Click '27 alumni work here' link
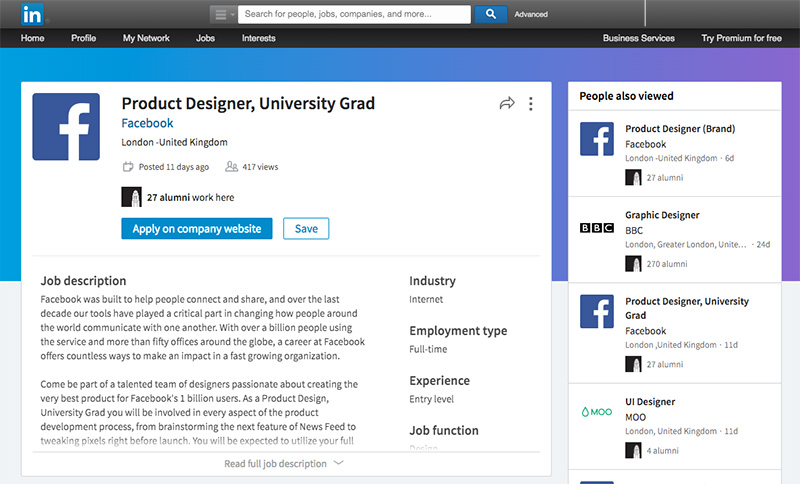Viewport: 800px width, 484px height. [x=190, y=197]
